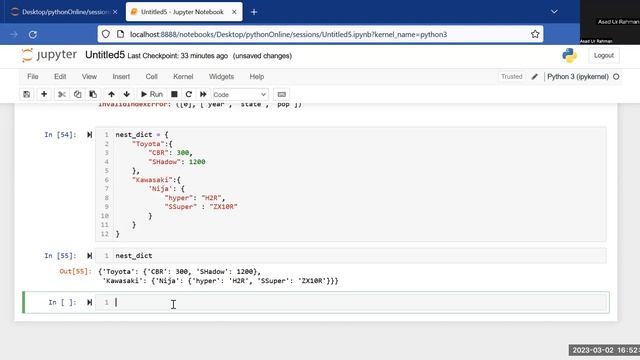
Task: Restart kernel and run all cells
Action: (203, 94)
